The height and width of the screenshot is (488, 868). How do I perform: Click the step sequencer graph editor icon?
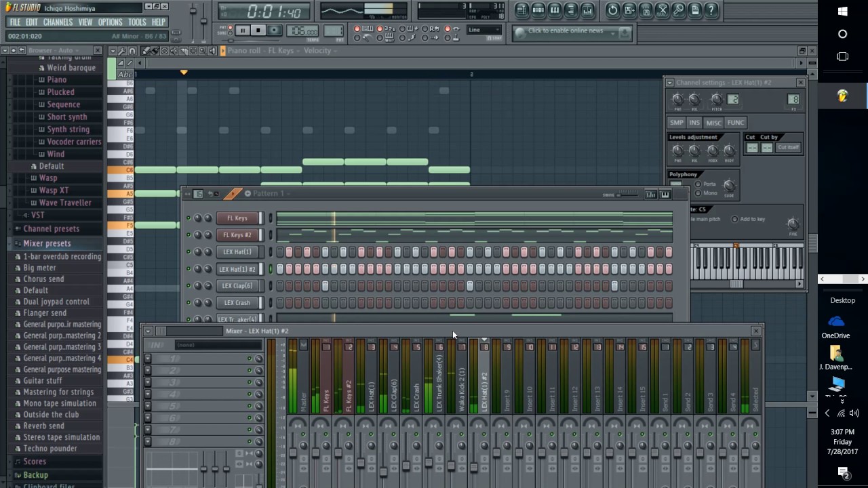point(650,195)
